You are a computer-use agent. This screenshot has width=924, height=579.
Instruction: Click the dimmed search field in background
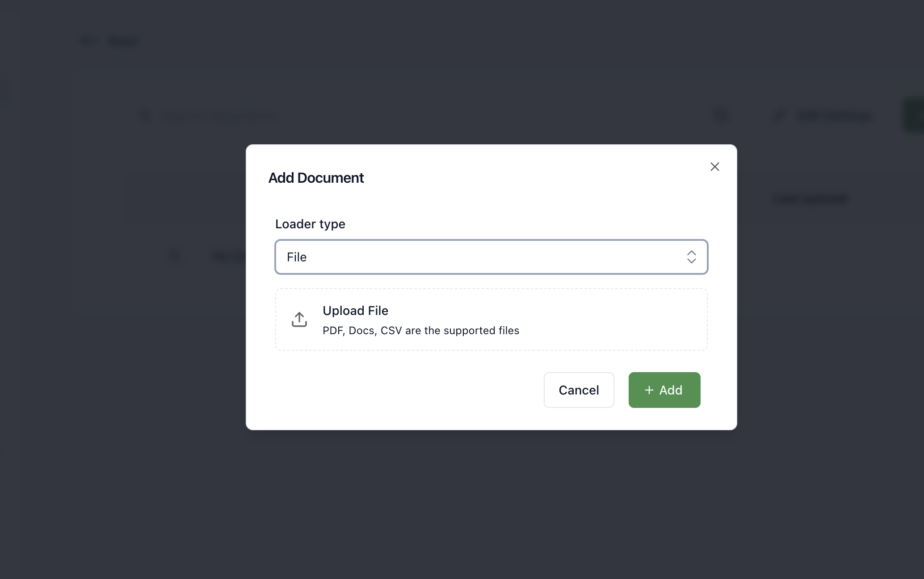(x=219, y=116)
